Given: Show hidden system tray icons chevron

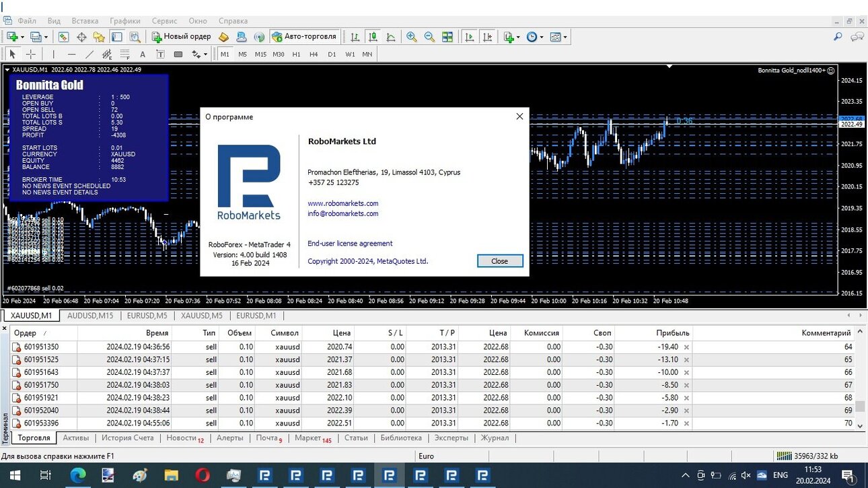Looking at the screenshot, I should (x=685, y=475).
